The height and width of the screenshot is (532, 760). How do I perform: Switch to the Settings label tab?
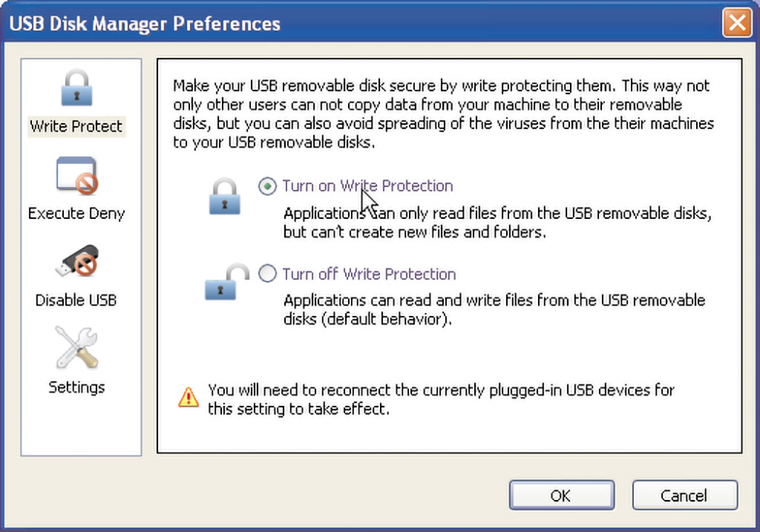76,387
